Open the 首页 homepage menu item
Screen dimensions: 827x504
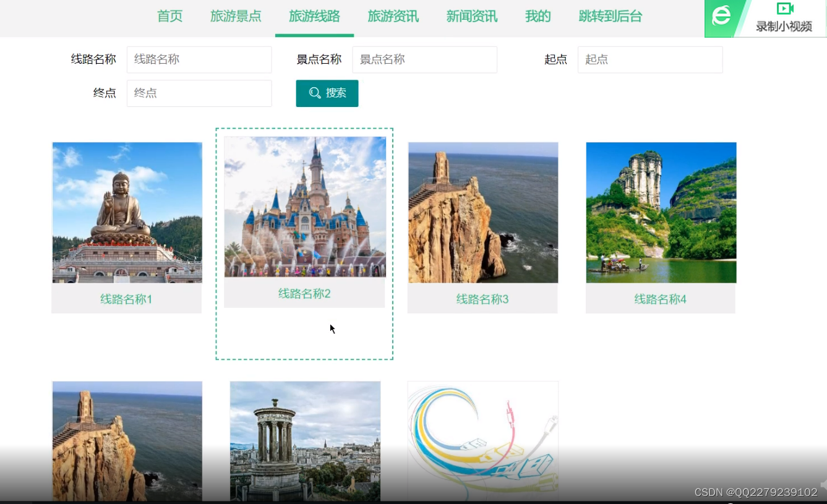coord(169,17)
